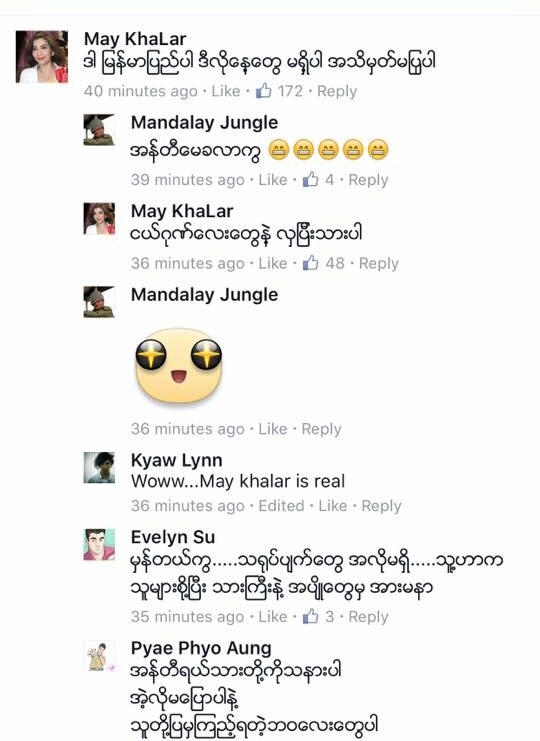Like Mandalay Jungle's sticker comment
The width and height of the screenshot is (540, 741).
(273, 429)
